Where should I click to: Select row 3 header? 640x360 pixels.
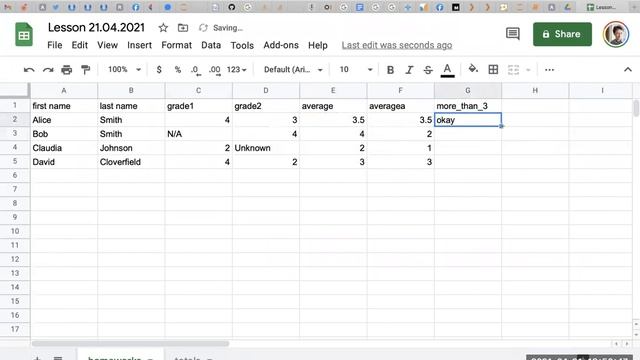click(15, 133)
